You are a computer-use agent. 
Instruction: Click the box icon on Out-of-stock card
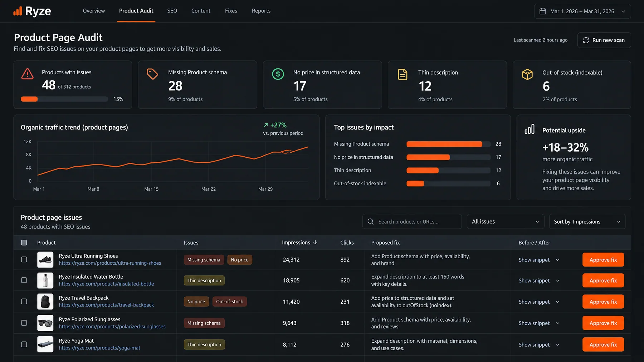[527, 74]
